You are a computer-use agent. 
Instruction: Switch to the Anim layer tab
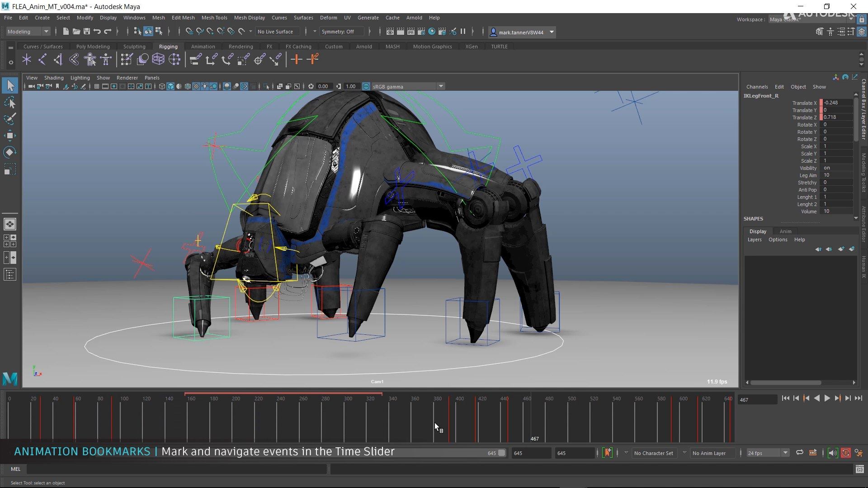[x=786, y=231]
